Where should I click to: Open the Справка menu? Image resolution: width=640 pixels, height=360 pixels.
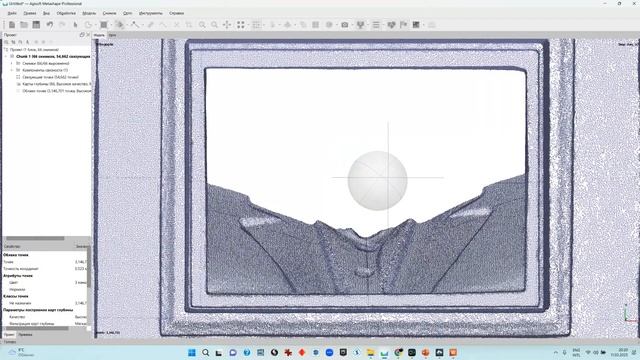[176, 13]
